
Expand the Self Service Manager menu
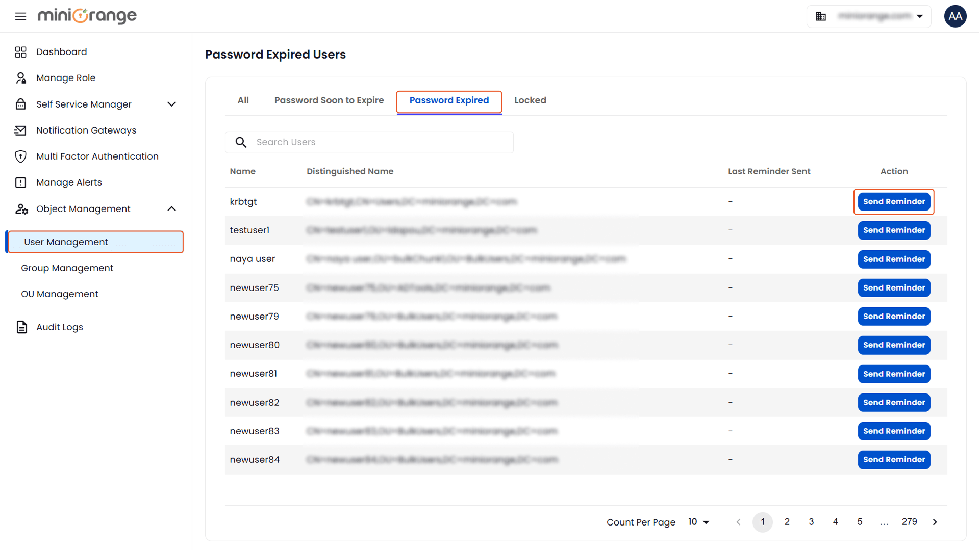(x=171, y=103)
